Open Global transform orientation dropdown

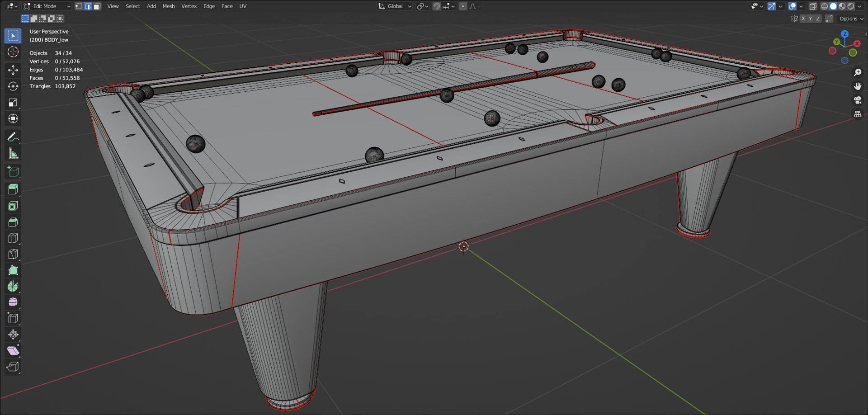point(395,6)
